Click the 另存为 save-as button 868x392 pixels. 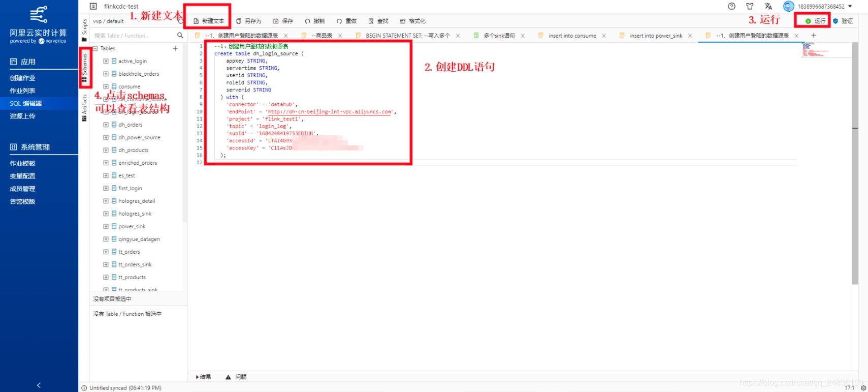click(x=249, y=21)
